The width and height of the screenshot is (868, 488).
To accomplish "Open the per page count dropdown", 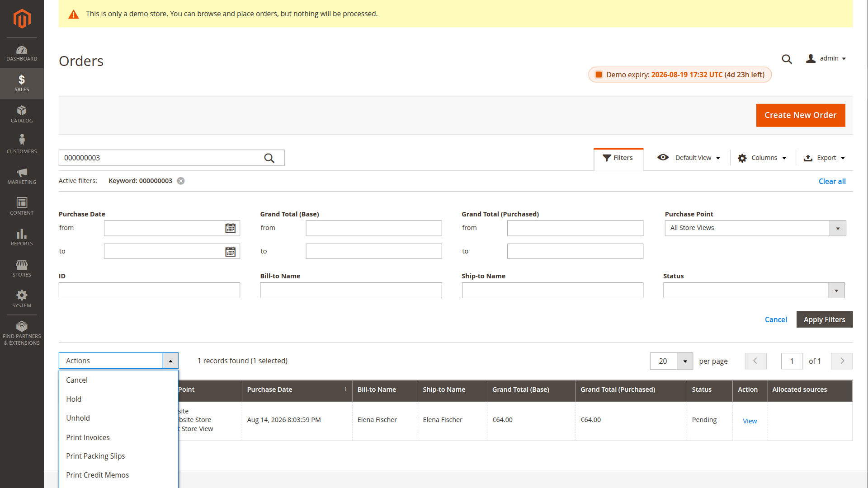I will click(685, 361).
